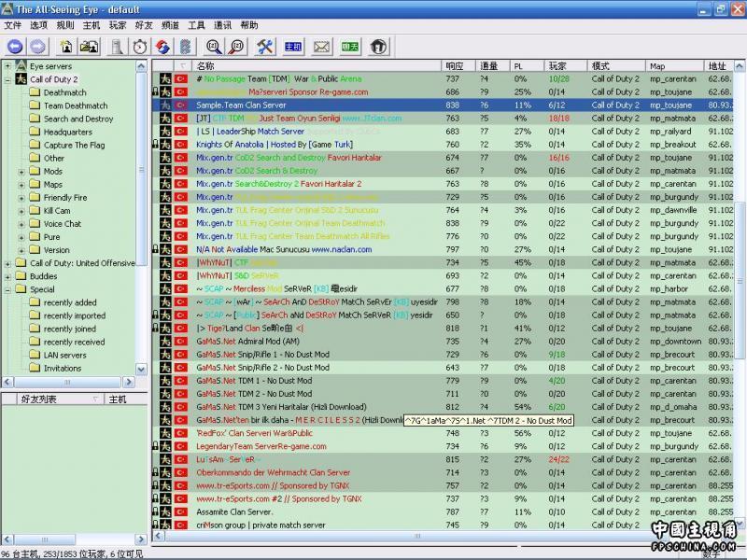747x560 pixels.
Task: Sort servers by the 响应 column header
Action: click(x=458, y=65)
